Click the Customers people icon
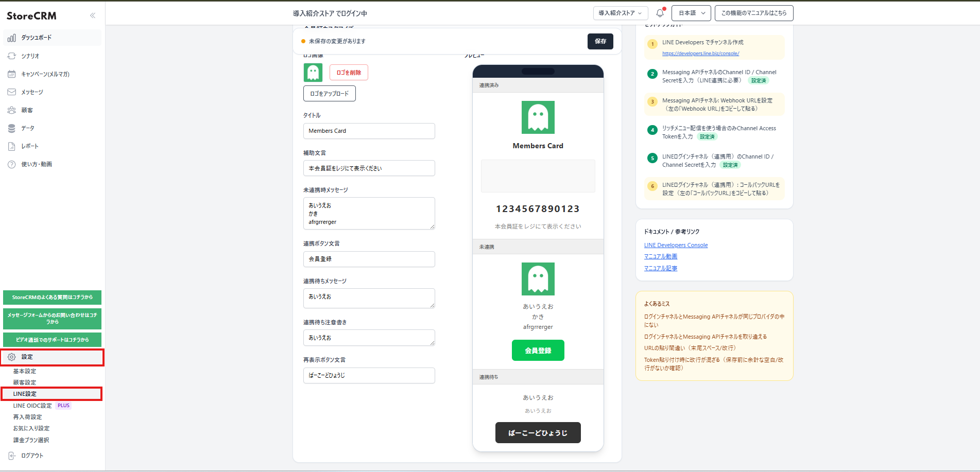Image resolution: width=980 pixels, height=472 pixels. (x=11, y=110)
